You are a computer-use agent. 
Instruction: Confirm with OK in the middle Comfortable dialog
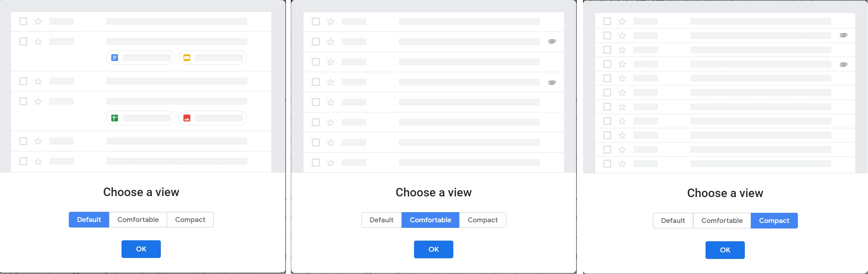(x=433, y=249)
